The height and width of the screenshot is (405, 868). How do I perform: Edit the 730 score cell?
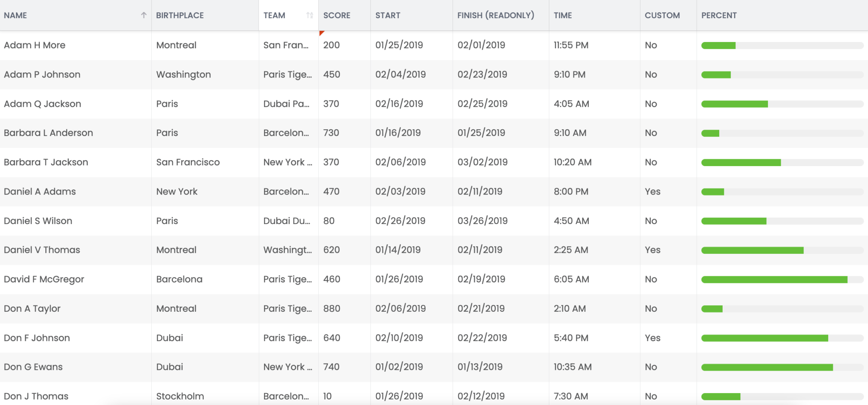[345, 133]
